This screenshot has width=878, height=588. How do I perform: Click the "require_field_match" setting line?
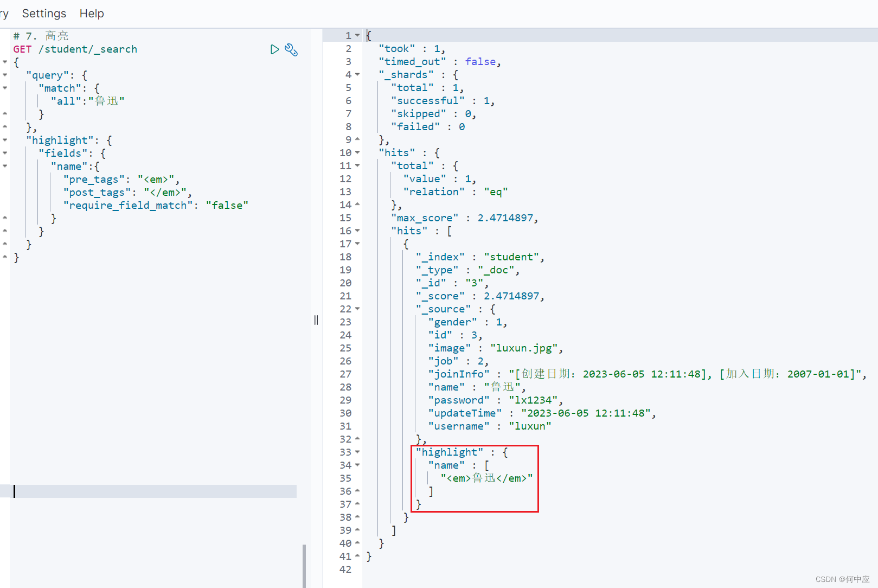click(x=156, y=206)
